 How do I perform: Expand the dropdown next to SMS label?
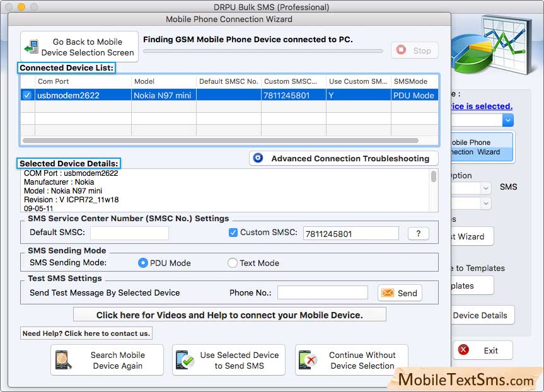(486, 188)
